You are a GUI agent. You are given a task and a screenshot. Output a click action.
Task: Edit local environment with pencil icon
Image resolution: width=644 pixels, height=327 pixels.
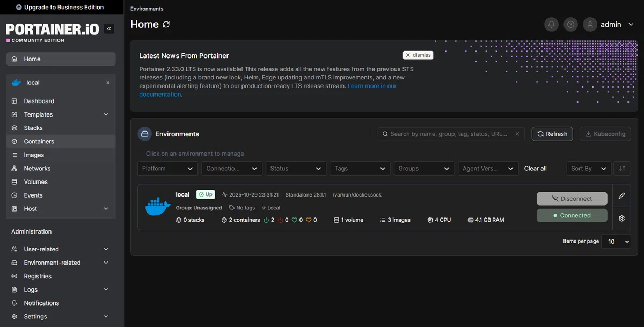[x=621, y=195]
